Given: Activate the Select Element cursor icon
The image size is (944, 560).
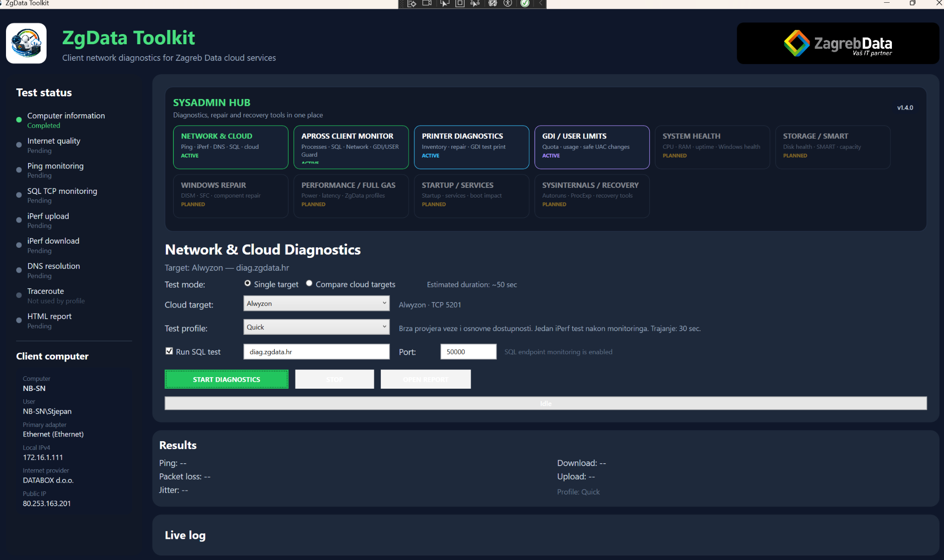Looking at the screenshot, I should point(444,4).
